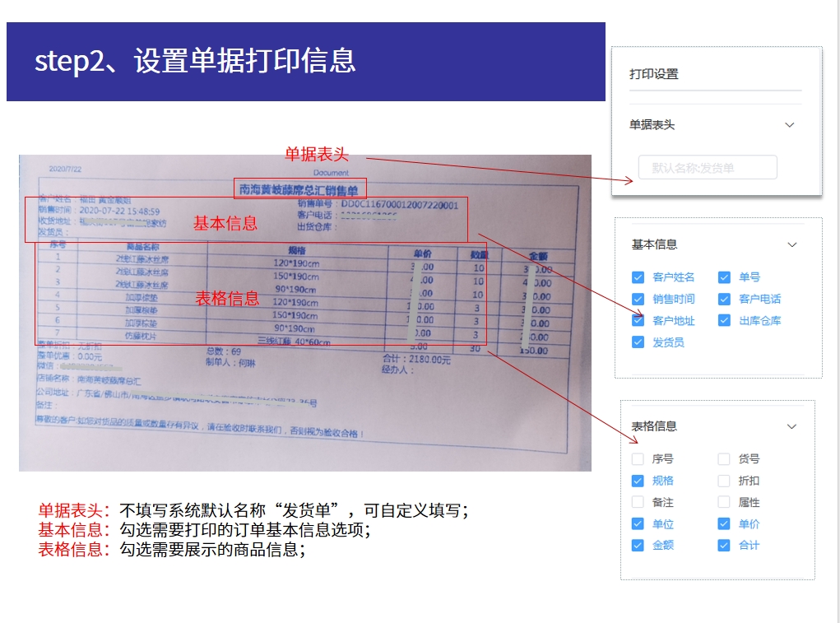Tick the 备注 checkbox
Image resolution: width=840 pixels, height=623 pixels.
pyautogui.click(x=638, y=502)
